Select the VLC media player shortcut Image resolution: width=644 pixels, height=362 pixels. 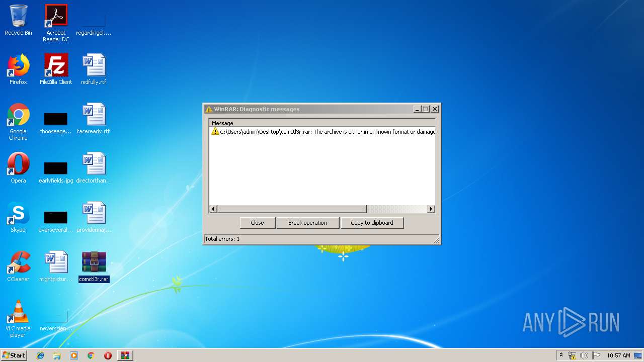coord(18,319)
